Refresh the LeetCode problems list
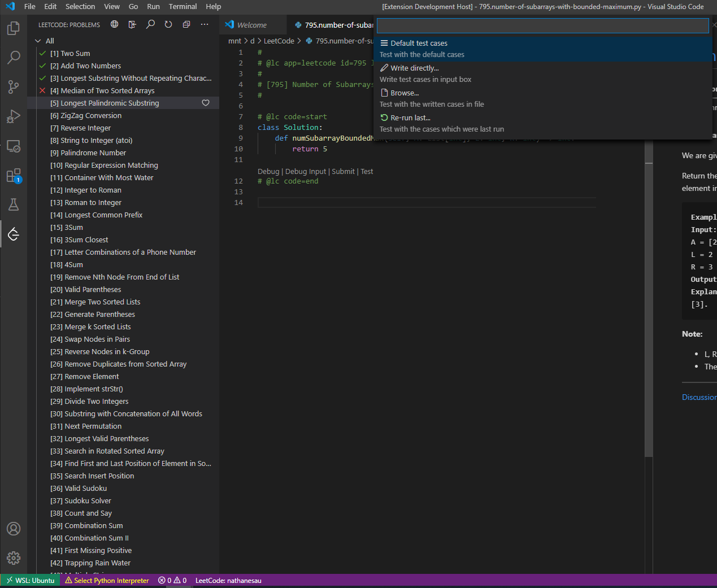This screenshot has width=717, height=588. click(168, 24)
